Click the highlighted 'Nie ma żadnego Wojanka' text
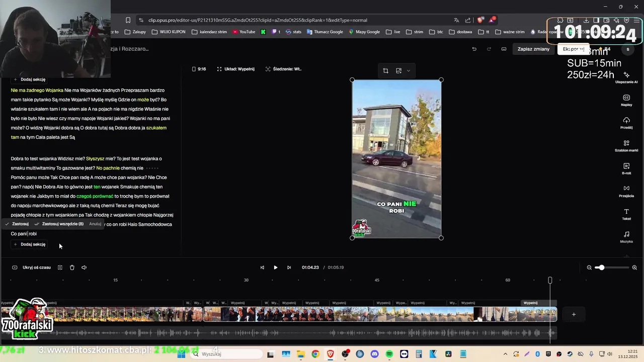644x362 pixels. (x=37, y=90)
